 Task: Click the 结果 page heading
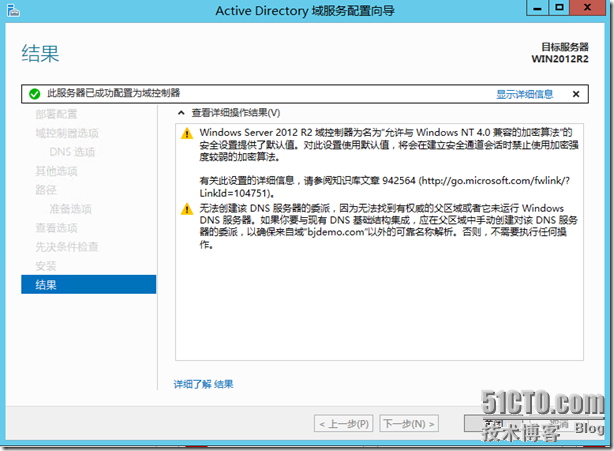pyautogui.click(x=40, y=54)
